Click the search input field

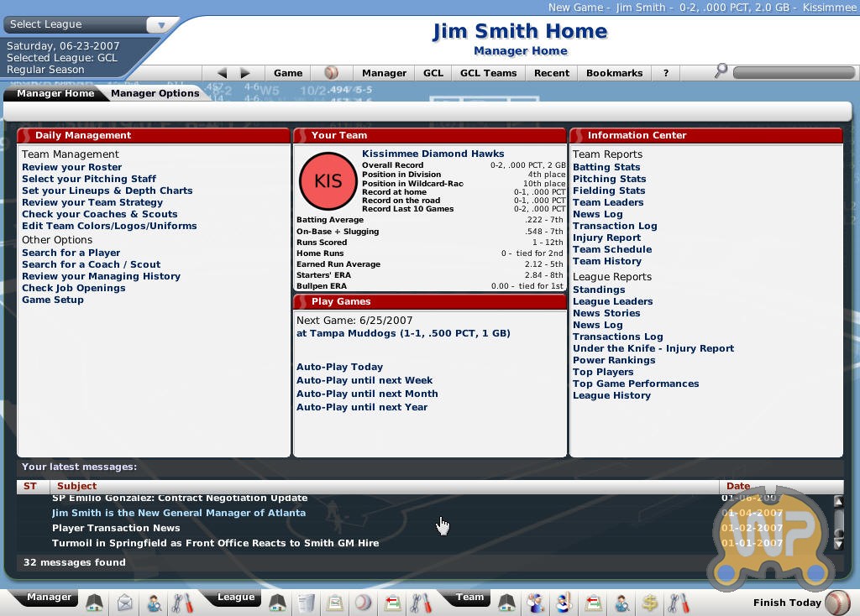[x=794, y=73]
